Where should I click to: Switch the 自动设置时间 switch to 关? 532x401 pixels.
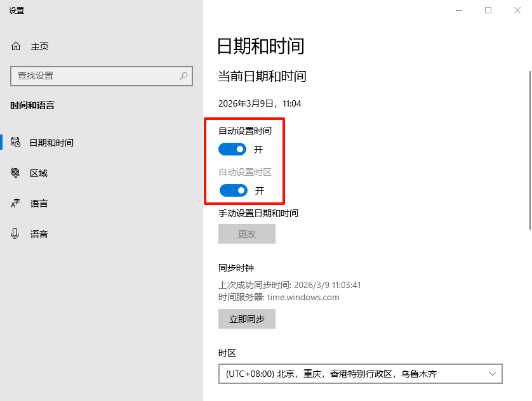[232, 149]
